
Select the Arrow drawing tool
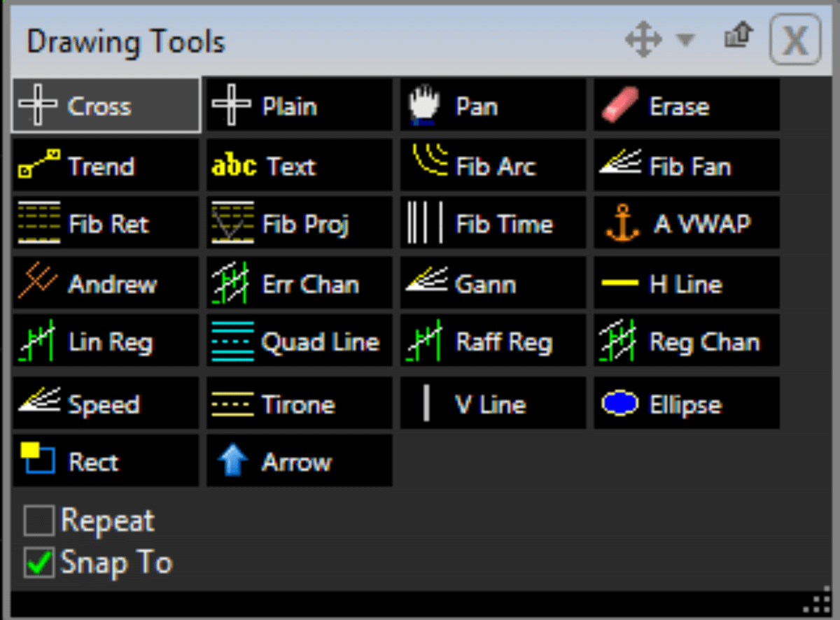300,460
